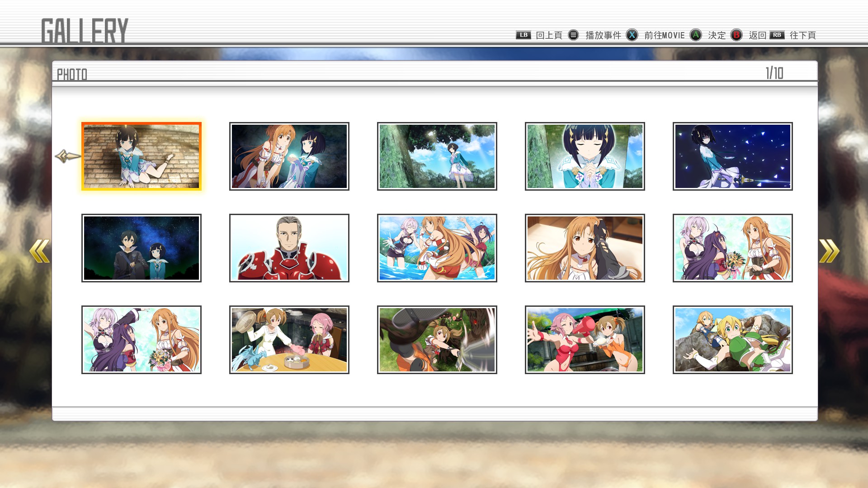The image size is (868, 488).
Task: Open photo of Silica and Lisbeth eating dumplings
Action: [289, 340]
